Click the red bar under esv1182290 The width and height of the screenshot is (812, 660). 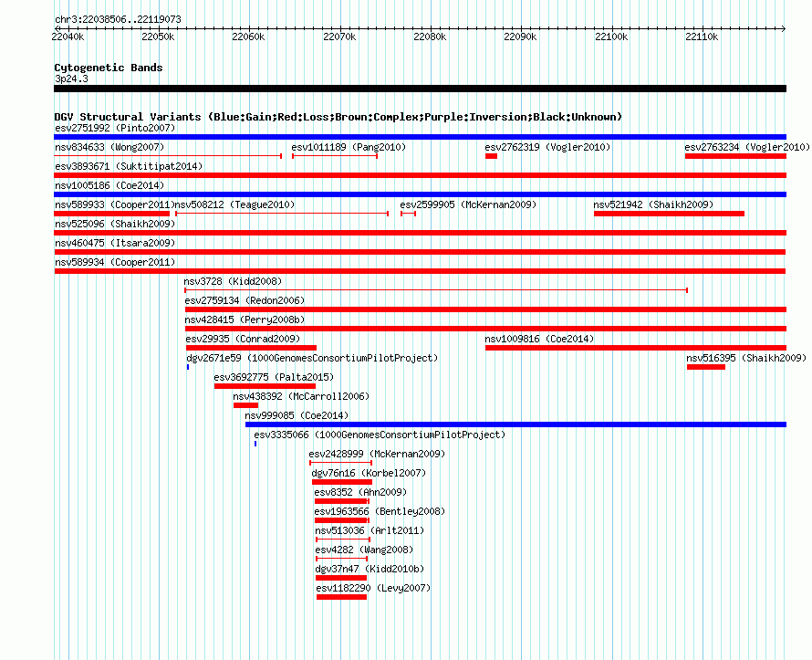[x=341, y=597]
